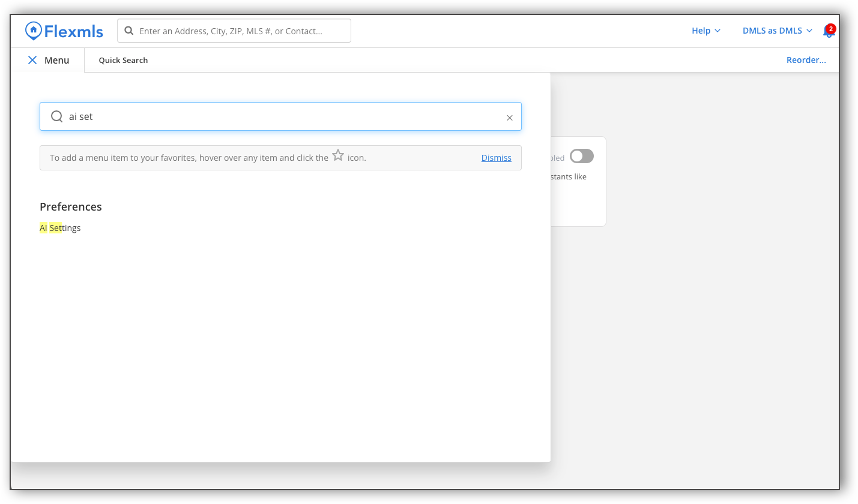Click the Flexmls home logo
Image resolution: width=858 pixels, height=504 pixels.
click(x=64, y=31)
